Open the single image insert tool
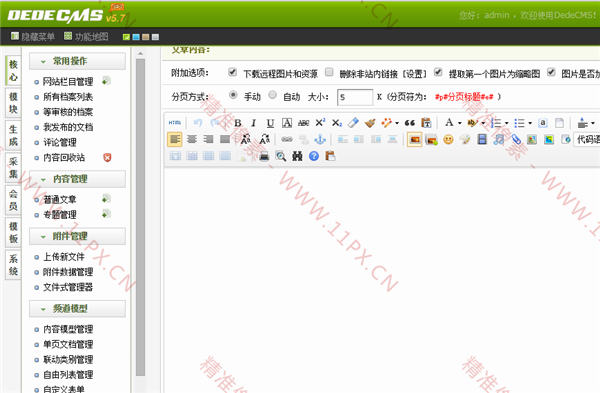Image resolution: width=600 pixels, height=393 pixels. (x=415, y=140)
